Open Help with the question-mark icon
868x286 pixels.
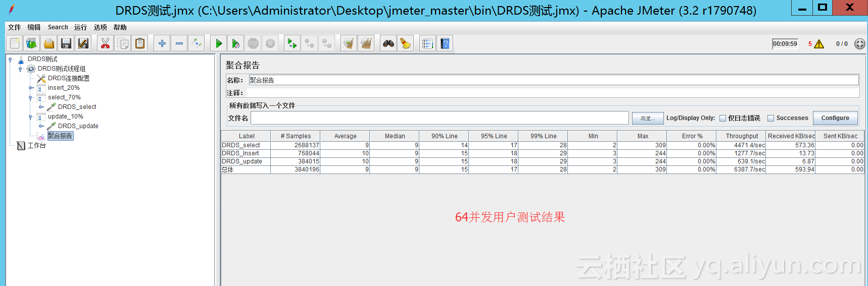[445, 43]
